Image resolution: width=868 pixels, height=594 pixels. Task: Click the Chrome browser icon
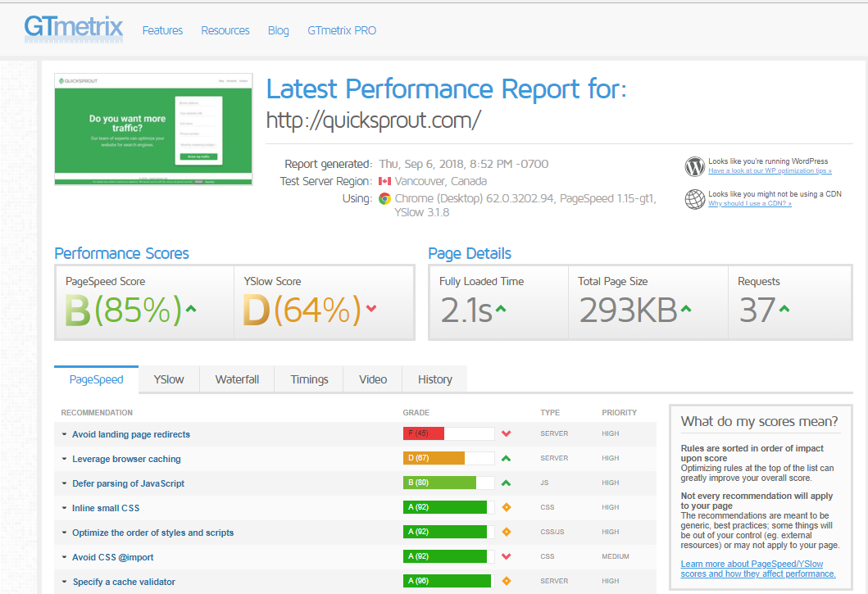coord(384,199)
